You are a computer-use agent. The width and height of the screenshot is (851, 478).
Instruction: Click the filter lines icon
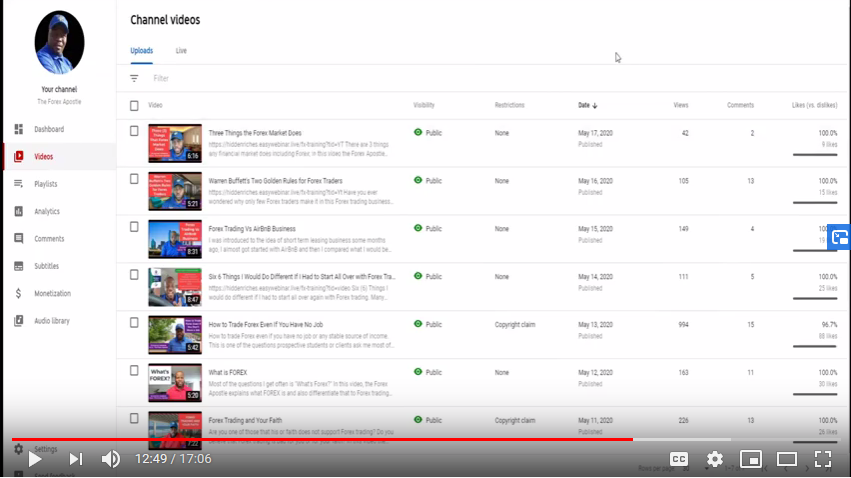point(134,78)
